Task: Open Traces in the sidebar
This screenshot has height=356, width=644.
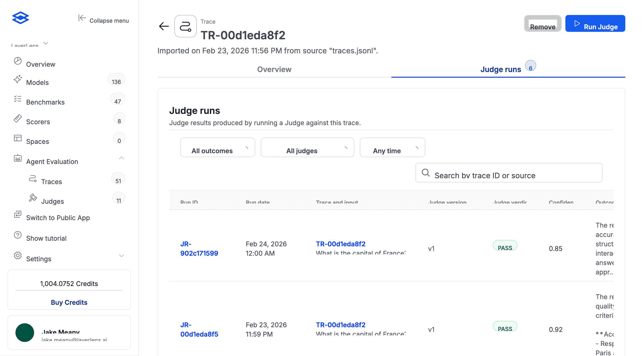Action: coord(51,181)
